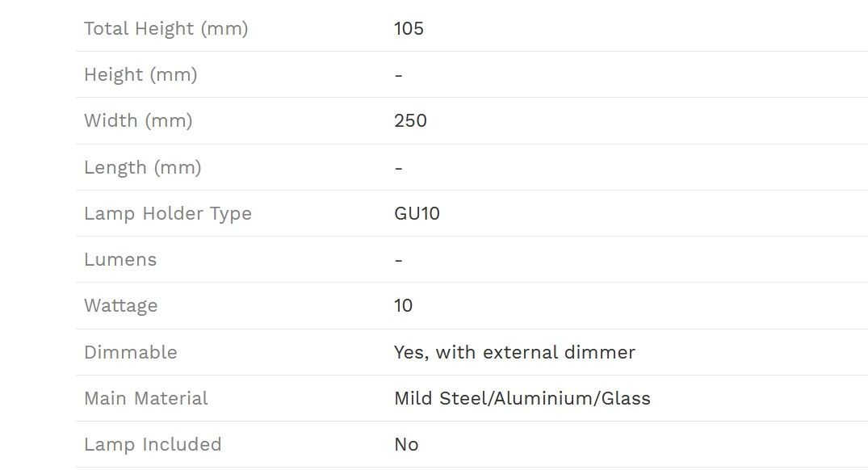This screenshot has width=868, height=470.
Task: Click the Width (mm) label
Action: pos(138,120)
